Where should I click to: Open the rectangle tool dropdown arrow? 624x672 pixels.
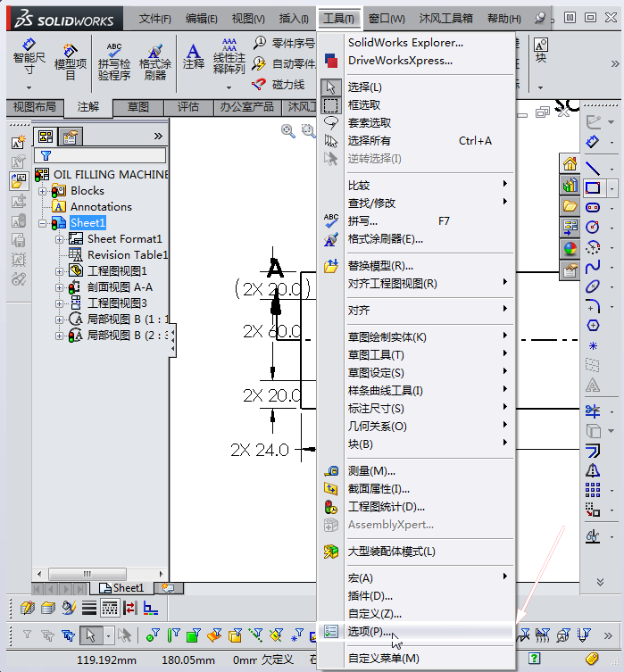pos(612,188)
